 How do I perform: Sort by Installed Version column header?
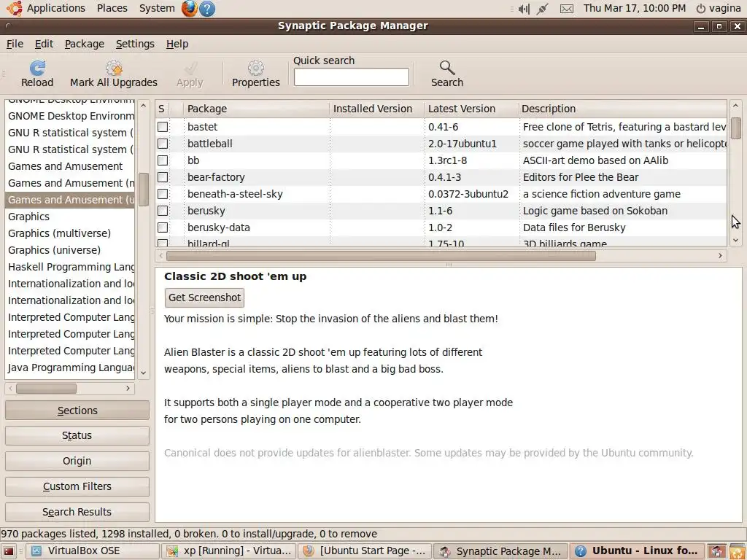(377, 109)
